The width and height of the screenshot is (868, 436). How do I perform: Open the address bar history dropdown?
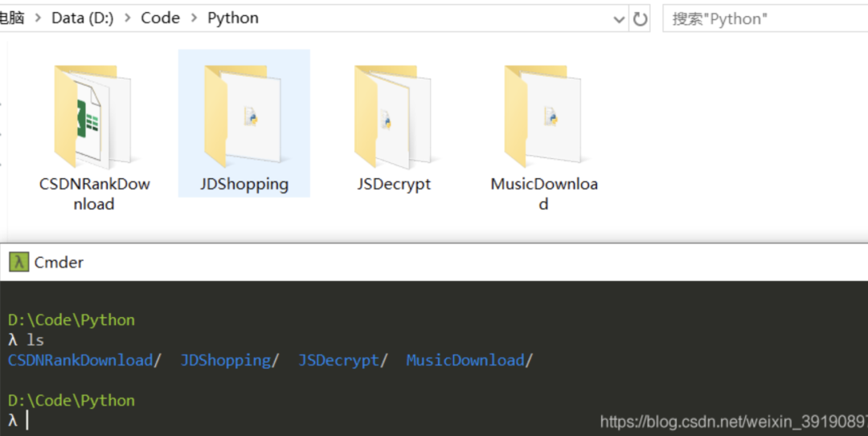tap(619, 19)
